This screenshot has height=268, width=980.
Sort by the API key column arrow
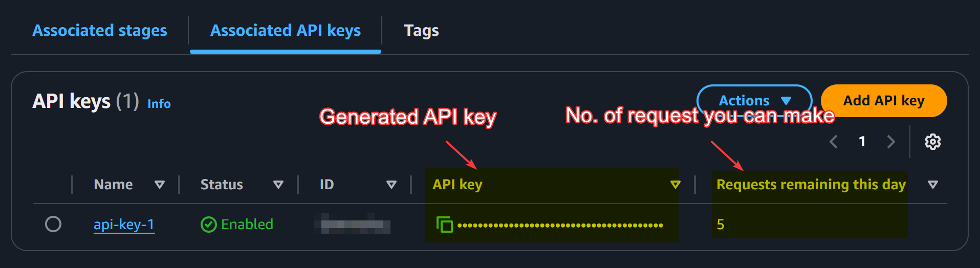(x=676, y=185)
